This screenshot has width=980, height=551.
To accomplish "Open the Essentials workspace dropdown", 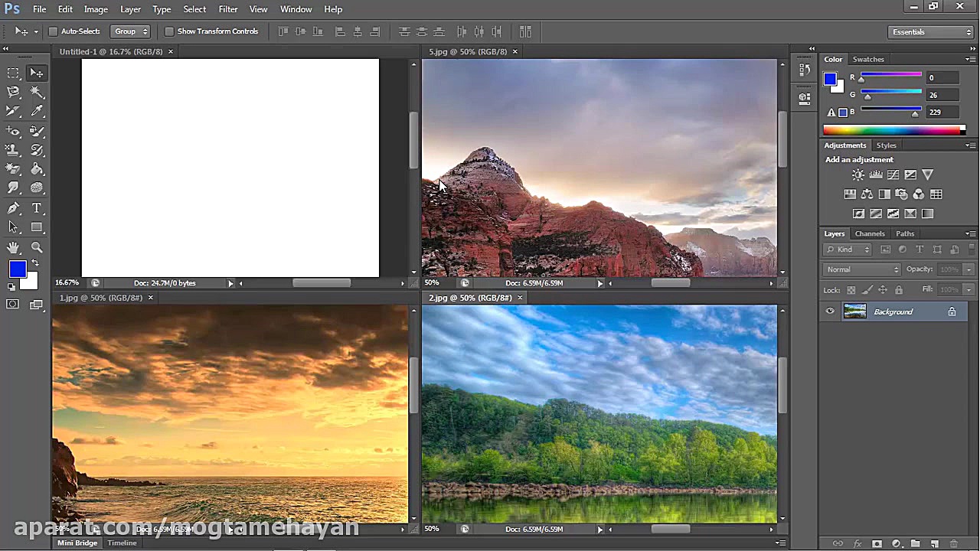I will pyautogui.click(x=931, y=32).
